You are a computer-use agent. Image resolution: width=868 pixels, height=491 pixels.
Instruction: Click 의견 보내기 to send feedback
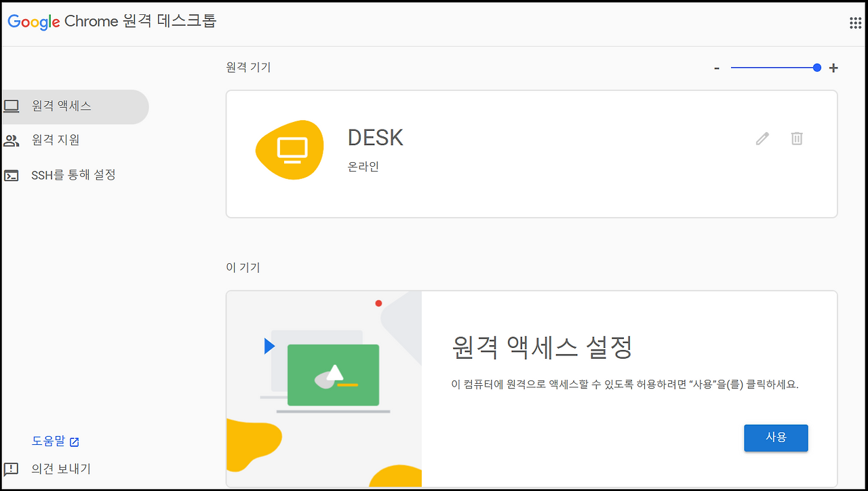[x=61, y=469]
